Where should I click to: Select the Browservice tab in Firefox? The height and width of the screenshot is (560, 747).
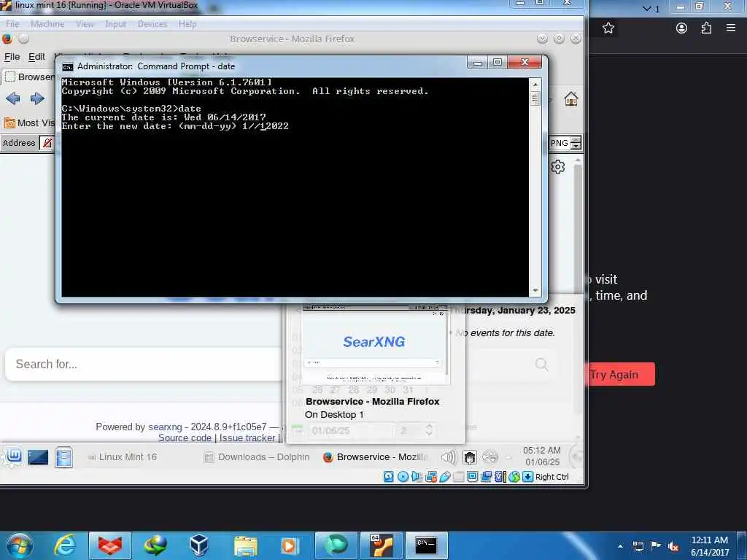click(x=28, y=77)
